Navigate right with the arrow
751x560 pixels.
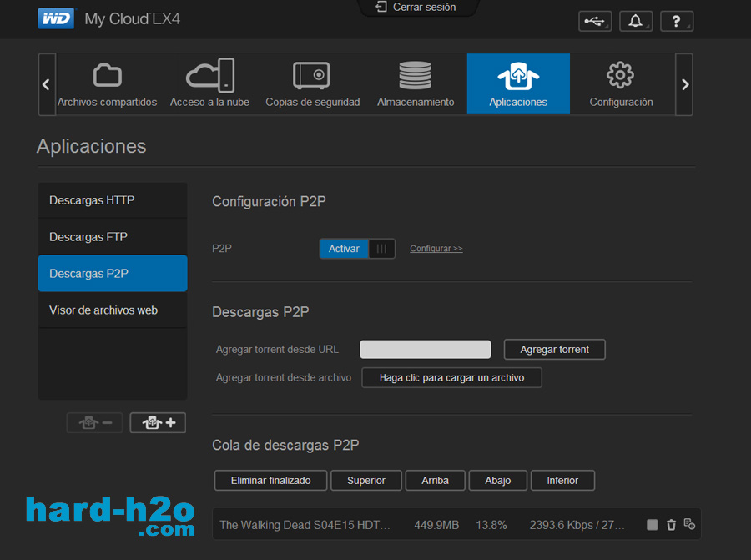(684, 85)
